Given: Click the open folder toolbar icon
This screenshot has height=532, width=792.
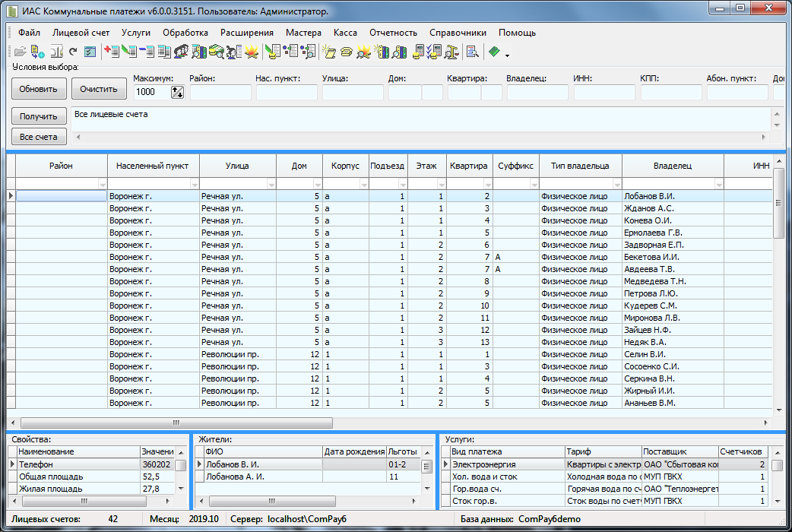Looking at the screenshot, I should pos(21,52).
